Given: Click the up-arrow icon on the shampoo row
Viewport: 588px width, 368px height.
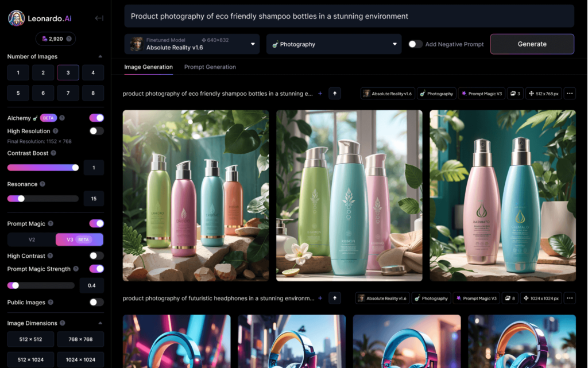Looking at the screenshot, I should (335, 93).
